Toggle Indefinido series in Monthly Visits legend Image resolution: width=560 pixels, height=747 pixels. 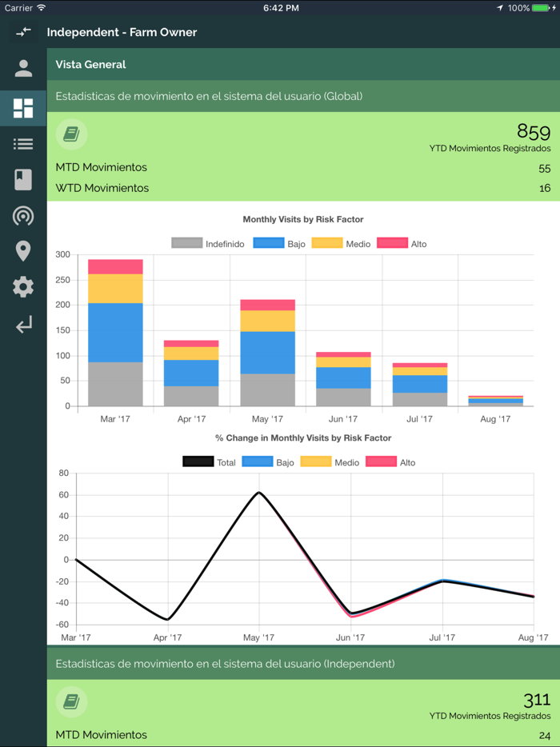click(208, 244)
